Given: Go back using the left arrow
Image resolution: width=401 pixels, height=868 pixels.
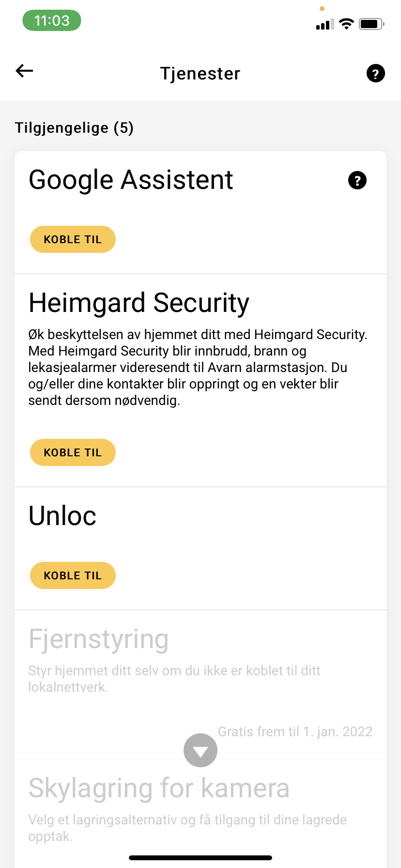Looking at the screenshot, I should click(24, 72).
